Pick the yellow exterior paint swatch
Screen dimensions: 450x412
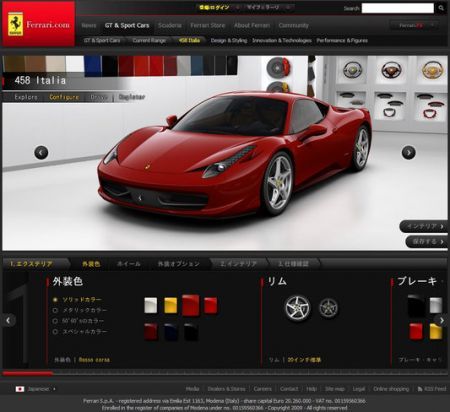171,305
